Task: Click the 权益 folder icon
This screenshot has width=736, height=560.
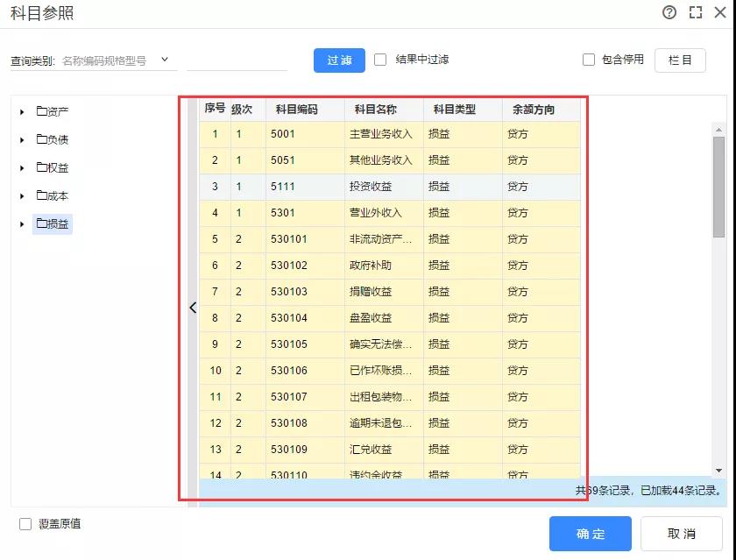Action: coord(41,167)
